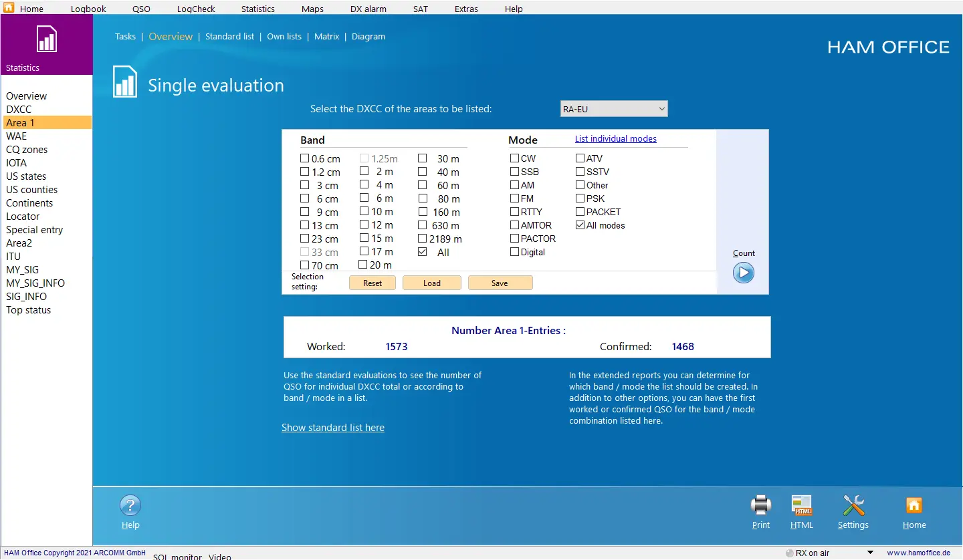
Task: Open the SAT menu
Action: tap(421, 9)
